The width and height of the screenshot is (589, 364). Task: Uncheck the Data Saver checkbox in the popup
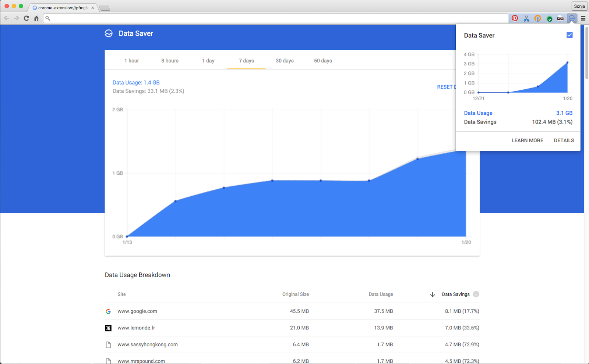pyautogui.click(x=569, y=35)
